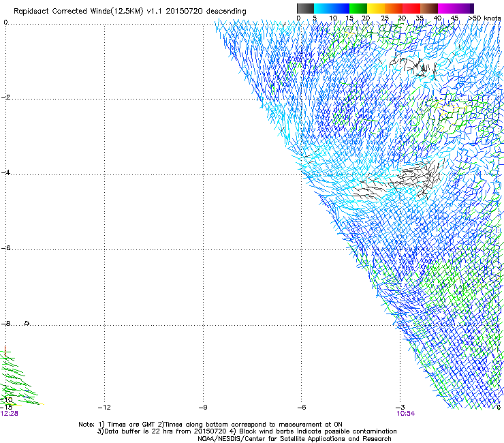504x443 pixels.
Task: Click the NOAA/NESDIS credit line
Action: [x=294, y=439]
